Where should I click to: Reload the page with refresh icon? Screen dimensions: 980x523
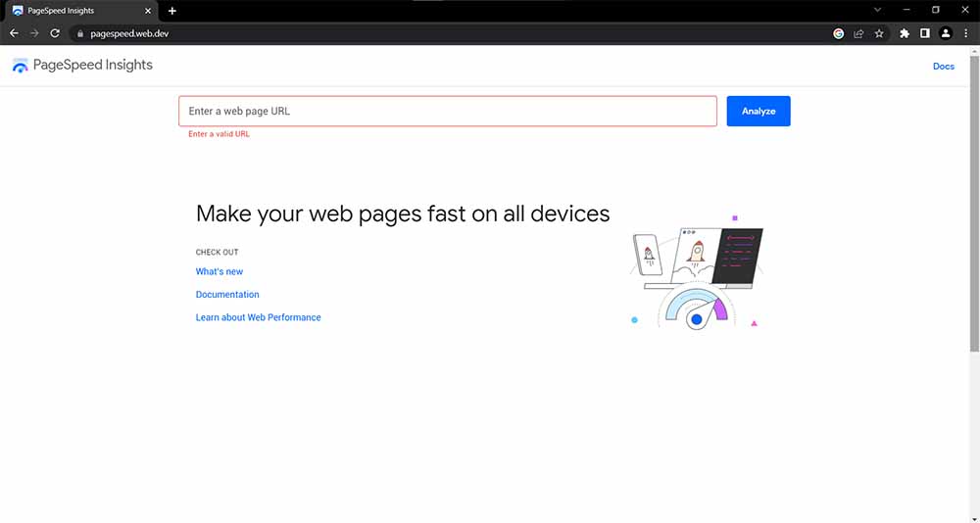[x=55, y=33]
